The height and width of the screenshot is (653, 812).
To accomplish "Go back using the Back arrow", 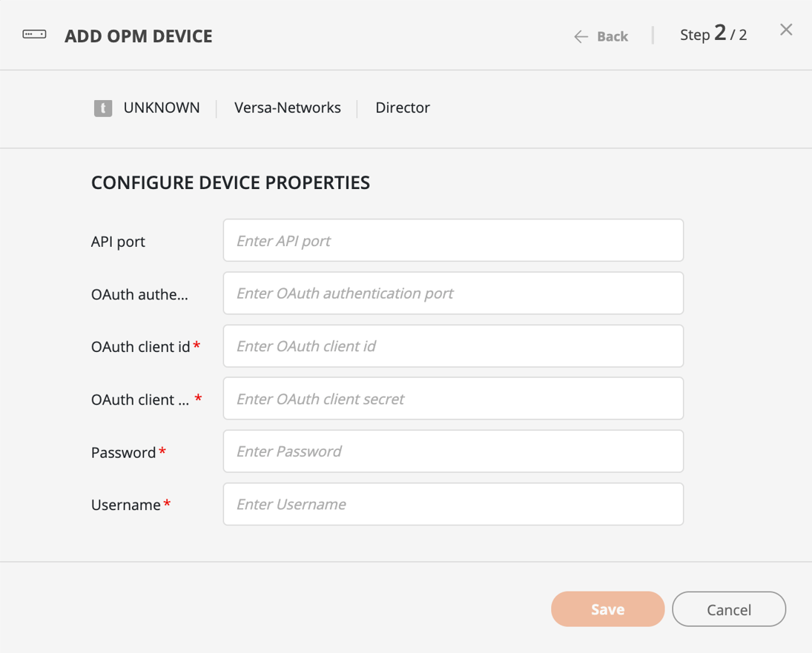I will 601,36.
